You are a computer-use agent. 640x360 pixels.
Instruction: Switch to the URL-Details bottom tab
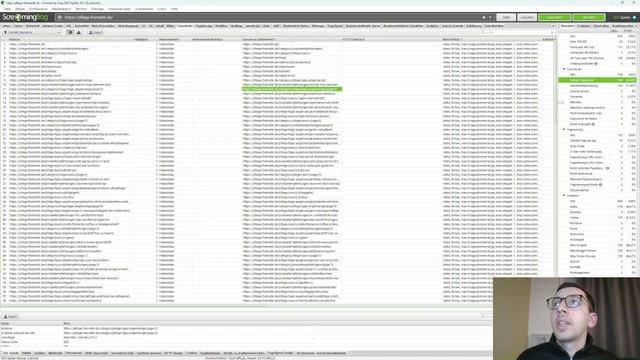point(10,353)
